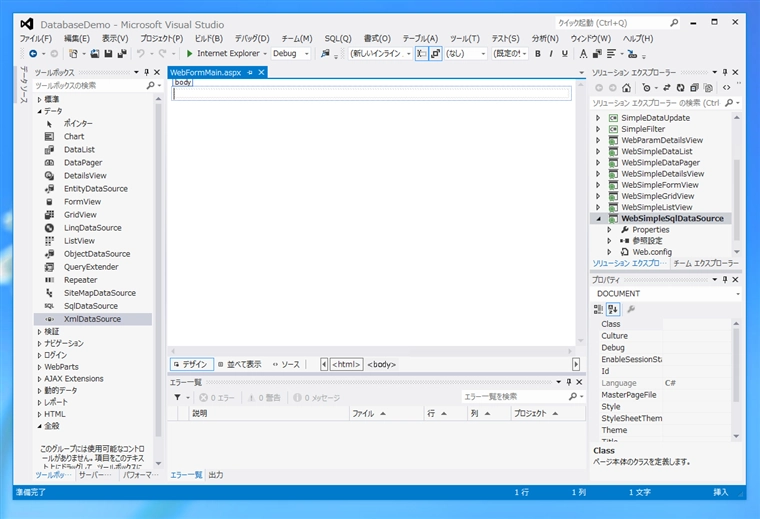The height and width of the screenshot is (519, 760).
Task: Toggle the style application overlay button
Action: coord(435,54)
